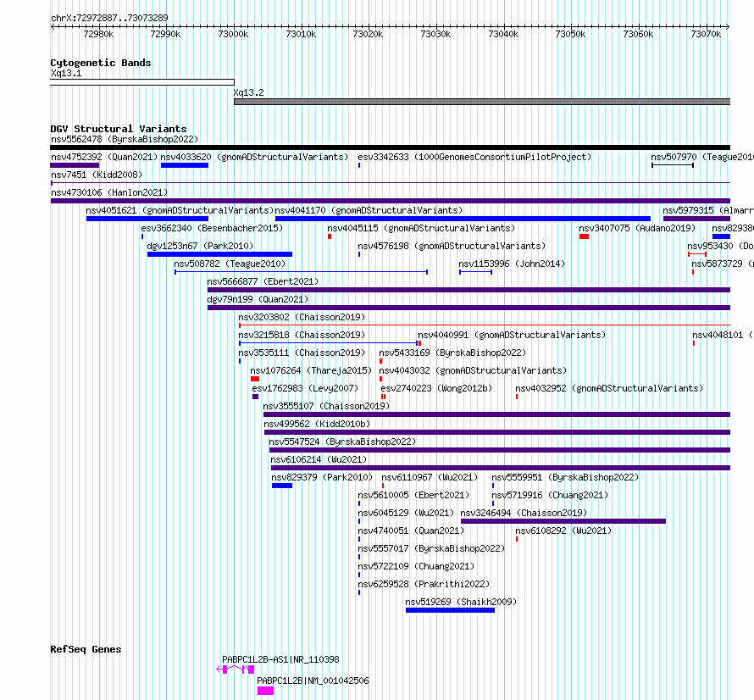
Task: Select nsv6108292 (Wu2021) variant label
Action: click(563, 531)
